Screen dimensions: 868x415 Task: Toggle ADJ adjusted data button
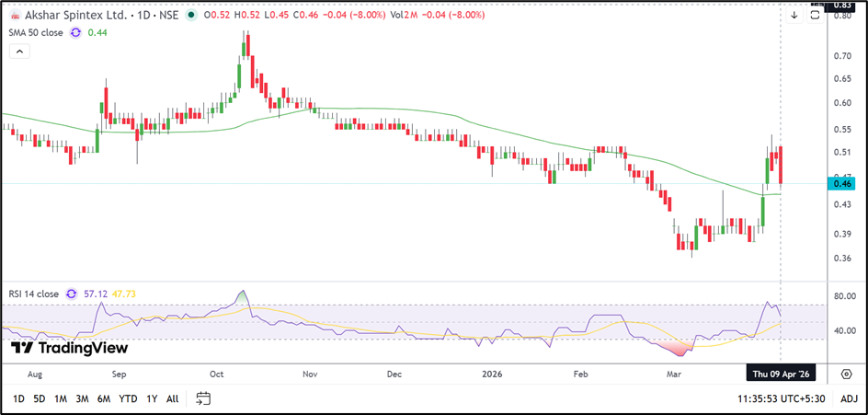(x=849, y=398)
